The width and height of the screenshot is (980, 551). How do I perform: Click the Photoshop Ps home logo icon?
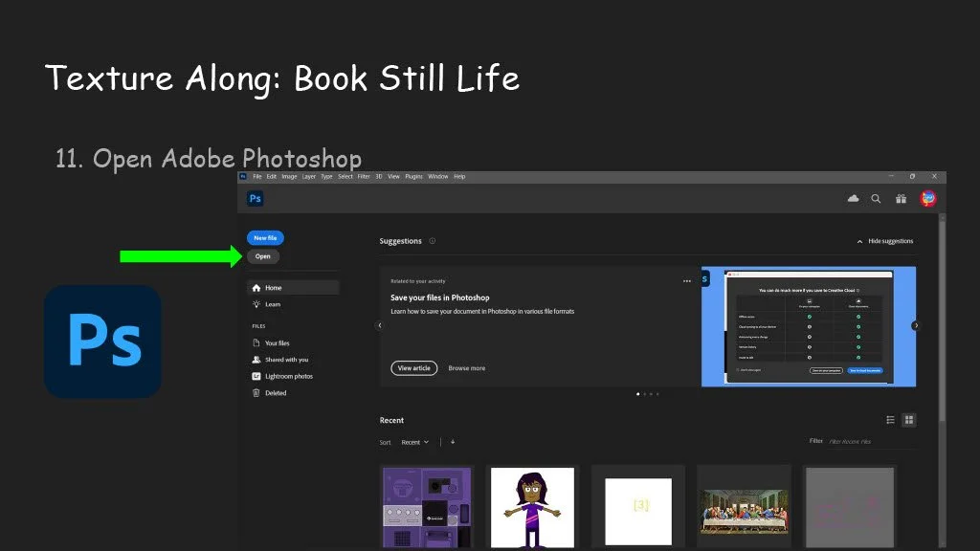pyautogui.click(x=255, y=199)
